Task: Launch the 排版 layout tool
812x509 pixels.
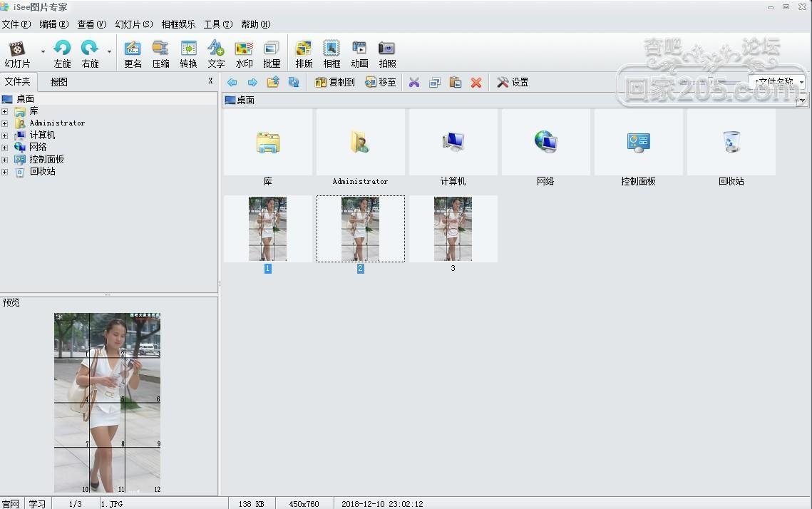Action: click(x=304, y=53)
